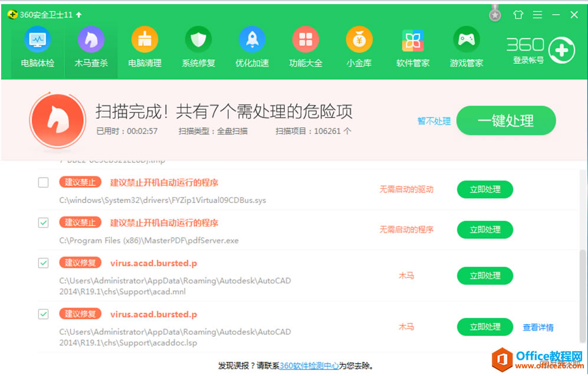The height and width of the screenshot is (376, 588).
Task: Click the 建议修复 badge on the acad.mnl row
Action: click(80, 263)
